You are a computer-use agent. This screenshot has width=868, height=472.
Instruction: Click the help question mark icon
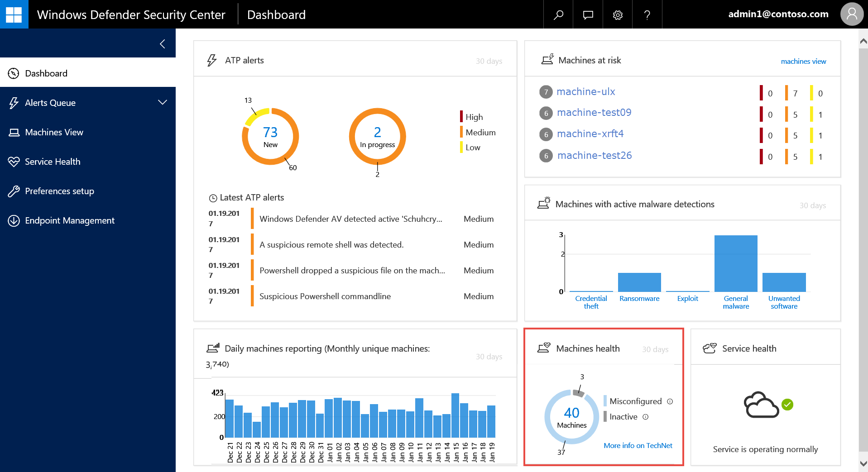647,14
